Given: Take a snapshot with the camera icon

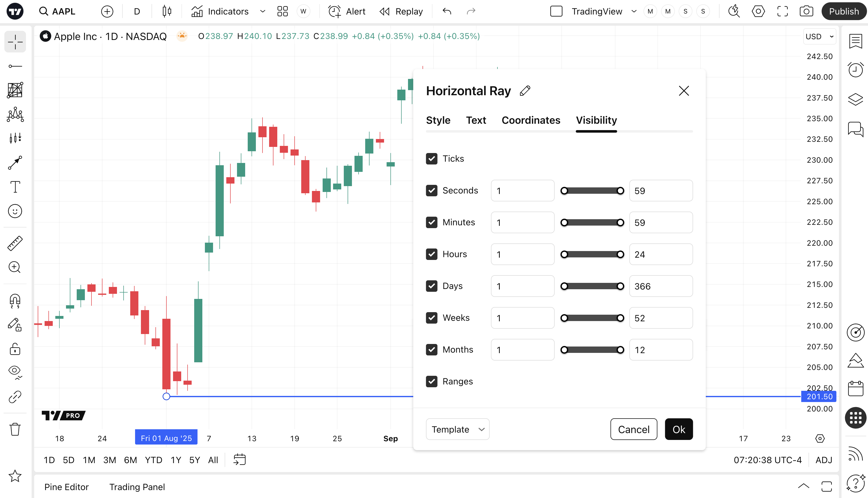Looking at the screenshot, I should point(806,11).
